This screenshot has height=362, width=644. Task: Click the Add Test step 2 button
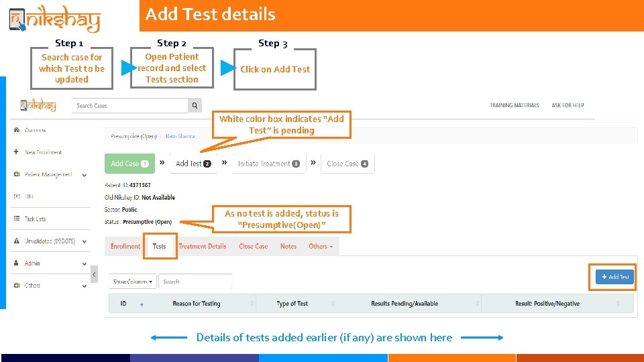[x=193, y=164]
